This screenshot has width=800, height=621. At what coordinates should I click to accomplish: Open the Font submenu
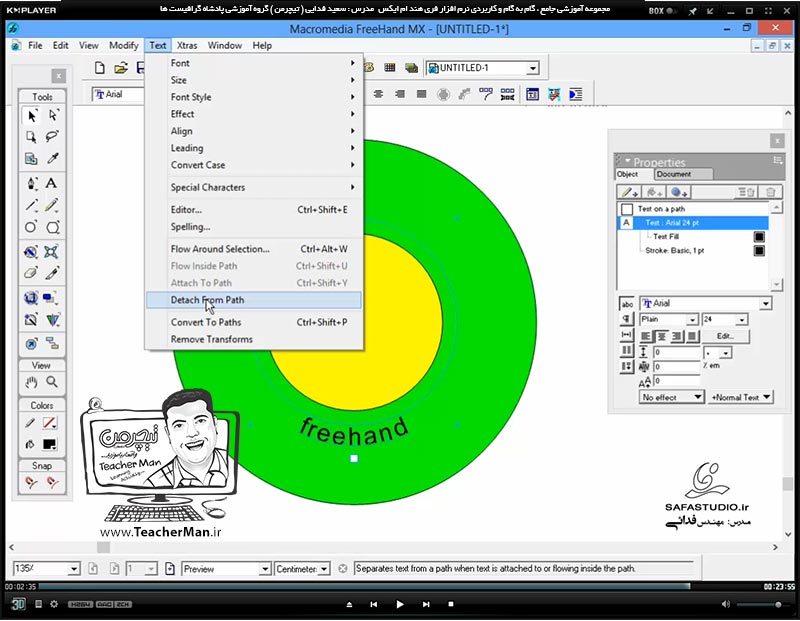pos(254,63)
